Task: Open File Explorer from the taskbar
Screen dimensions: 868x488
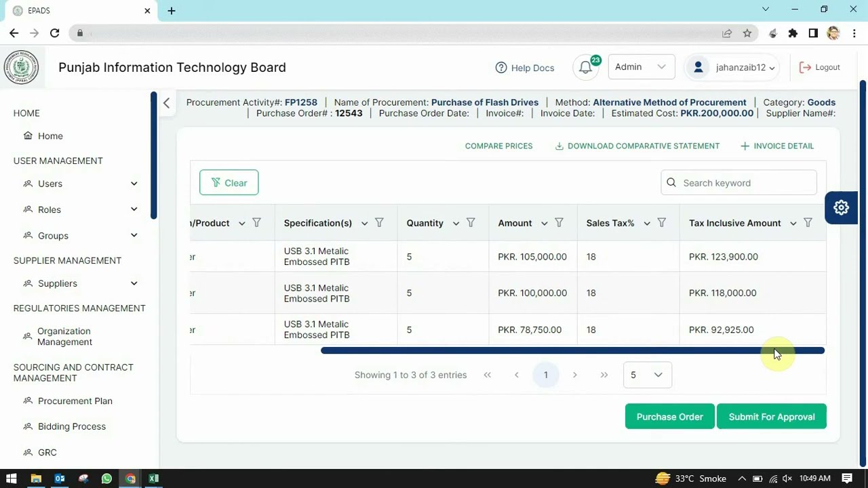Action: (36, 479)
